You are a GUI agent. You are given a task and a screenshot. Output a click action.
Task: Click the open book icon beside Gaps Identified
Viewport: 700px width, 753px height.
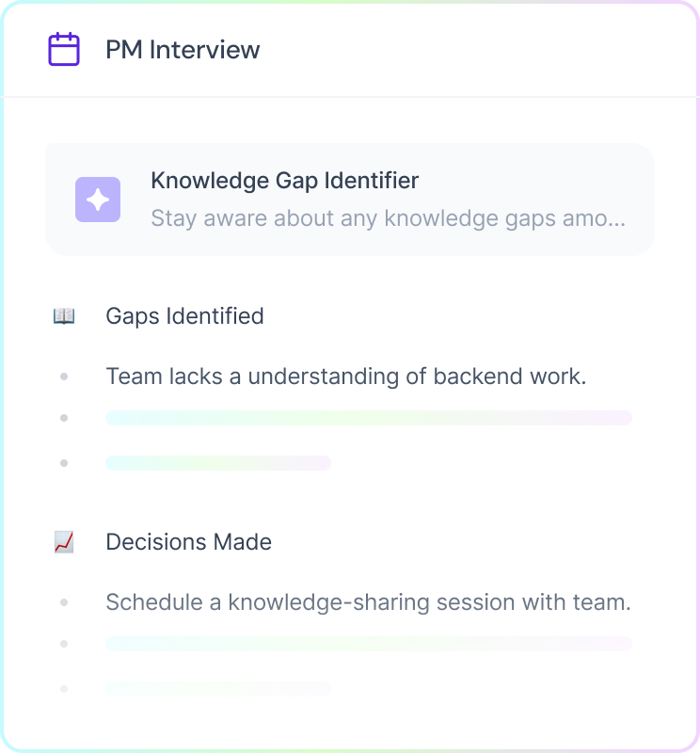[x=63, y=315]
